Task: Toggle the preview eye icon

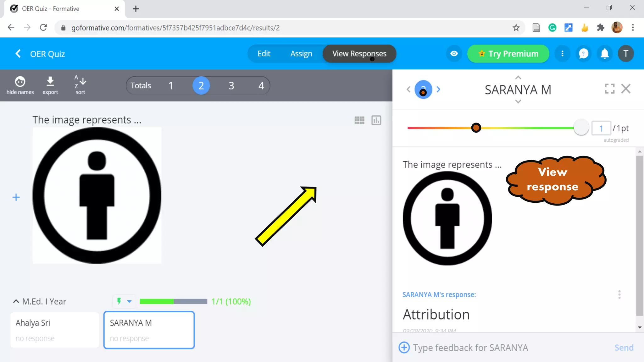Action: pos(454,54)
